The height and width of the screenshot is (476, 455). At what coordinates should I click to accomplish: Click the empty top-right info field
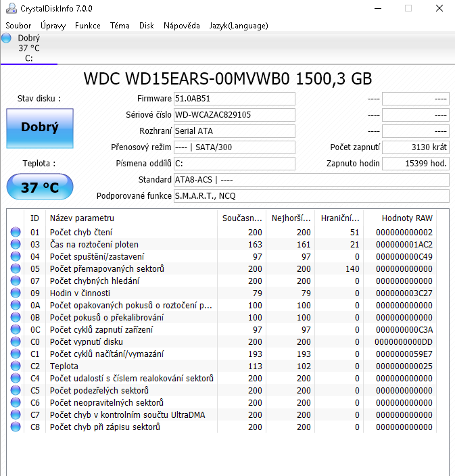click(x=416, y=99)
